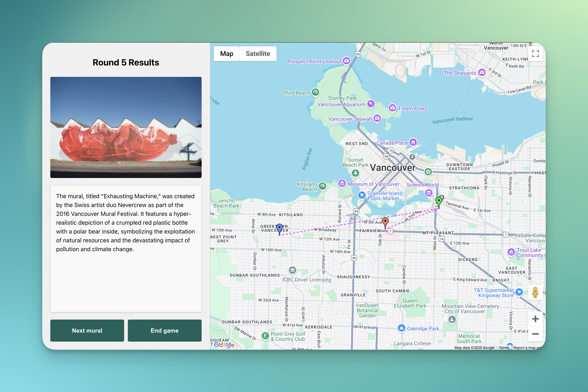Click the red guess pin near W 6th Ave

(385, 222)
